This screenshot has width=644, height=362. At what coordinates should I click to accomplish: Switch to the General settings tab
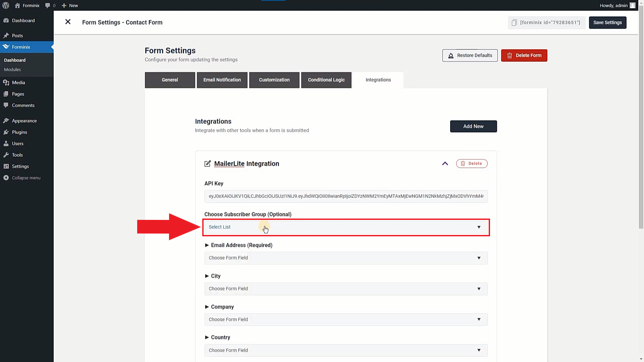169,79
